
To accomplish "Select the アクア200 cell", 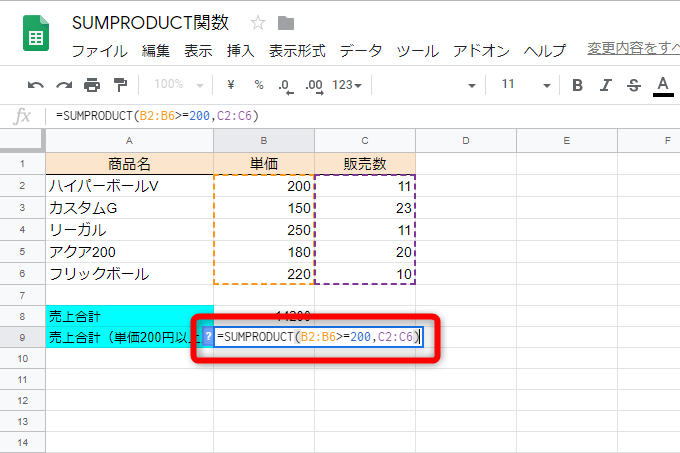I will (x=129, y=252).
